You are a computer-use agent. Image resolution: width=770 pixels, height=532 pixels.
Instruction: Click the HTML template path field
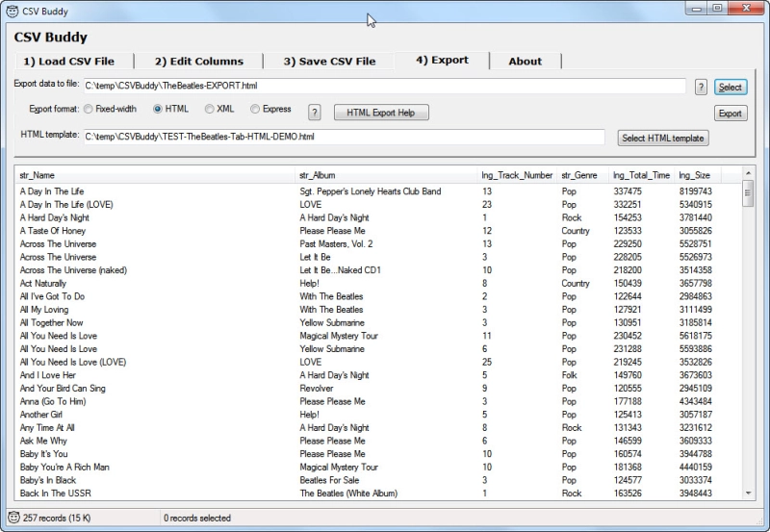point(345,137)
